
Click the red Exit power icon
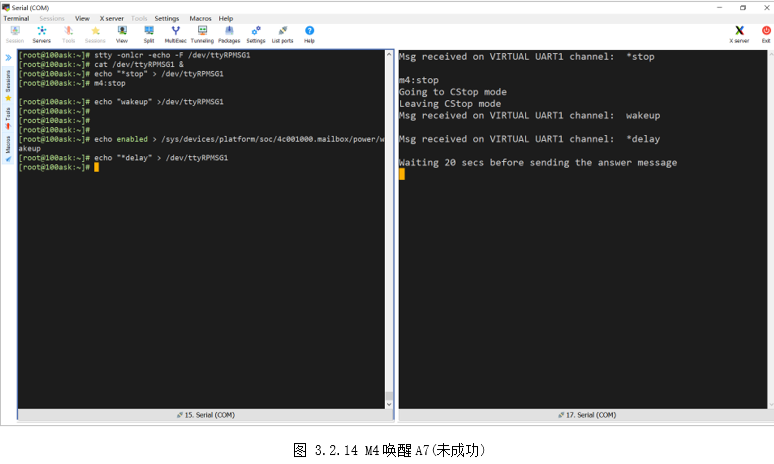coord(765,34)
